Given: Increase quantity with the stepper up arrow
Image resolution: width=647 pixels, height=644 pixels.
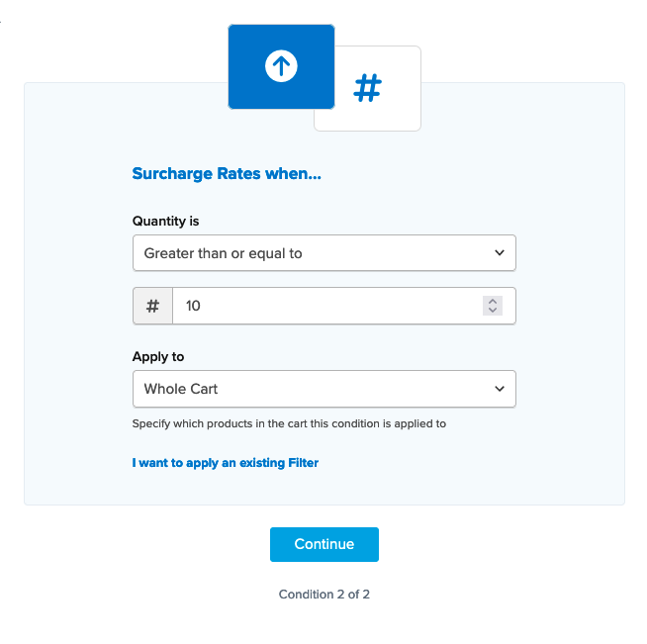Looking at the screenshot, I should coord(493,301).
